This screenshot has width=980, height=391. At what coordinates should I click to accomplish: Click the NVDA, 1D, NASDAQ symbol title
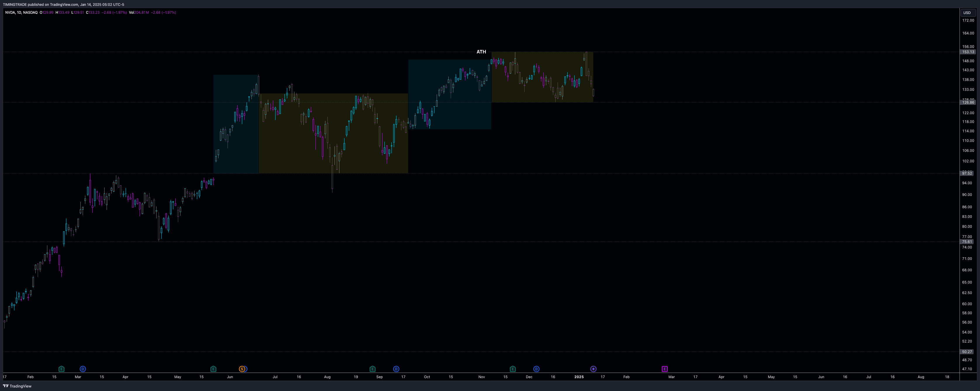coord(21,13)
